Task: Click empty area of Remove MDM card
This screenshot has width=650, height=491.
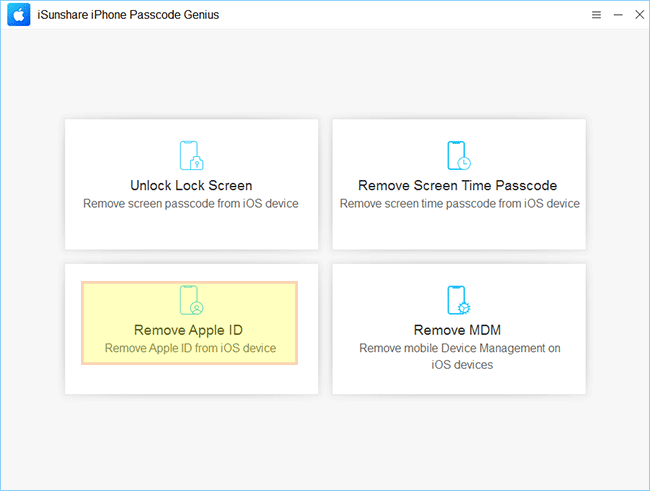Action: coord(459,382)
